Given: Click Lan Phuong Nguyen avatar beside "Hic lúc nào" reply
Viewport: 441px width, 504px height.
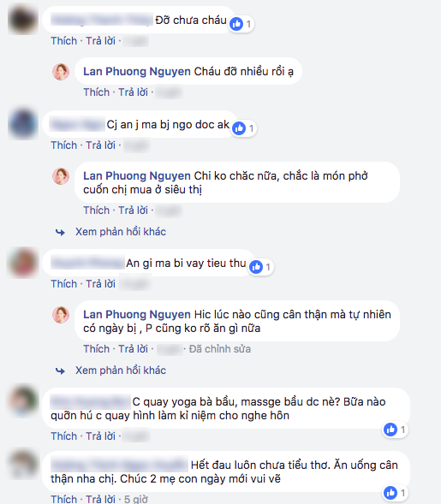Looking at the screenshot, I should pyautogui.click(x=61, y=315).
